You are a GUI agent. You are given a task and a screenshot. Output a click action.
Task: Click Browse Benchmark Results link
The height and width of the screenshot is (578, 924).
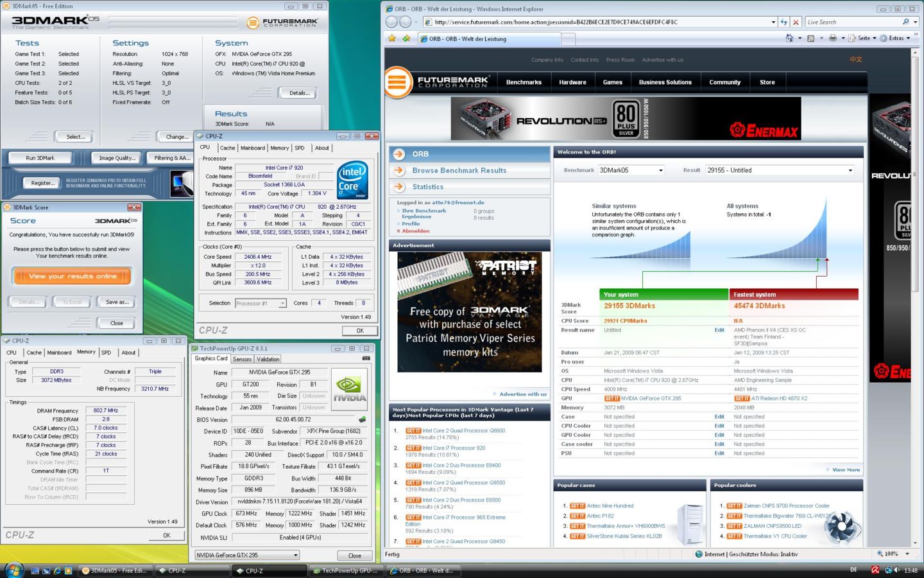[459, 170]
